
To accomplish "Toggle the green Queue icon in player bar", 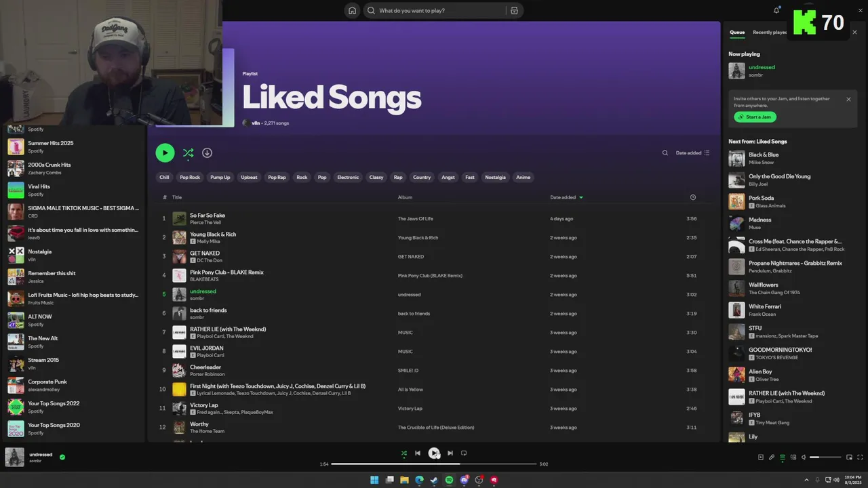I will click(783, 457).
